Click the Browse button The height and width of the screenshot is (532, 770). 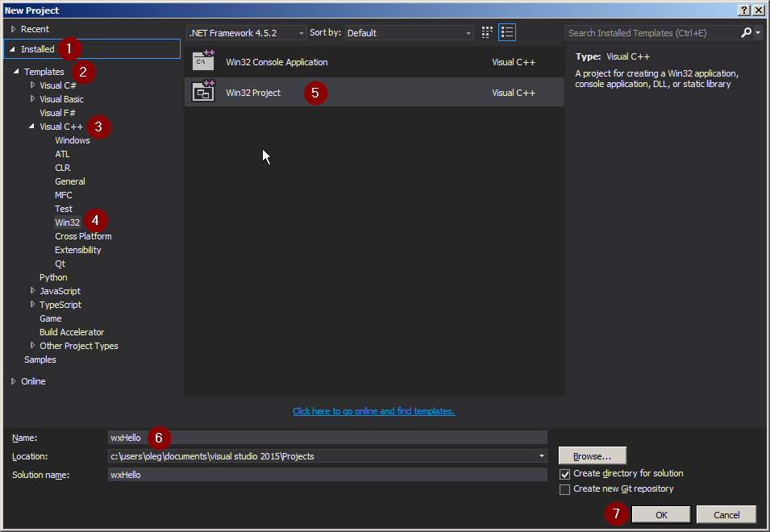pos(593,456)
